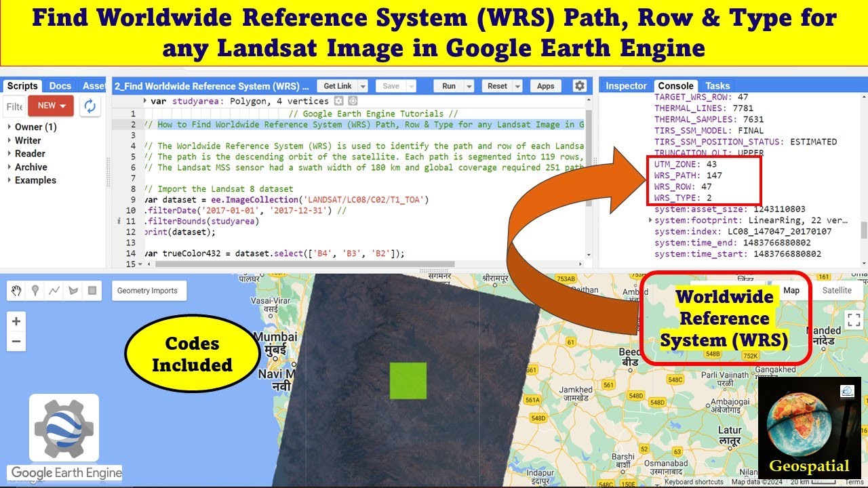The image size is (868, 488).
Task: Switch to the Scripts tab
Action: click(x=22, y=86)
